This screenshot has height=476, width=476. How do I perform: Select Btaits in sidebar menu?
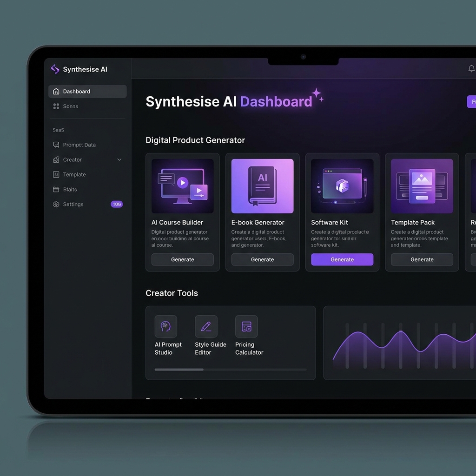tap(87, 190)
